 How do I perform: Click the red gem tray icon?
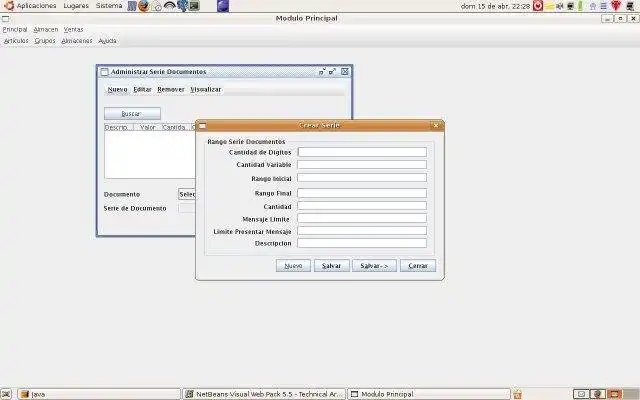pyautogui.click(x=616, y=6)
